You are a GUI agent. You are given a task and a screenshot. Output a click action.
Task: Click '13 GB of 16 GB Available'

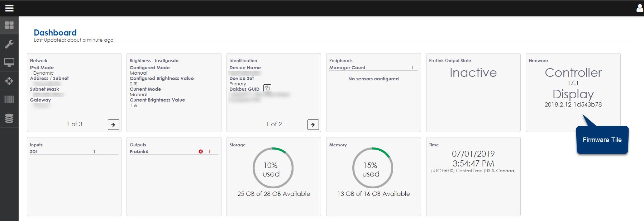pyautogui.click(x=373, y=194)
